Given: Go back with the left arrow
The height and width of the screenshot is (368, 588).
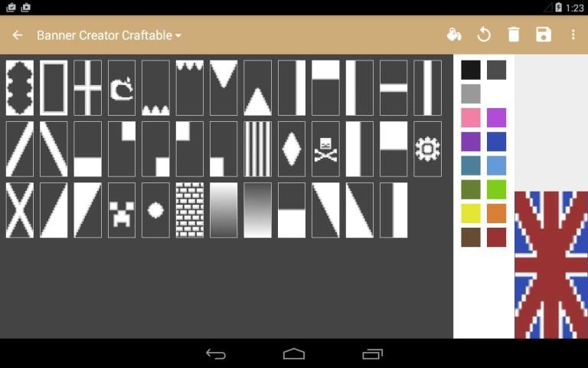Looking at the screenshot, I should (x=18, y=34).
